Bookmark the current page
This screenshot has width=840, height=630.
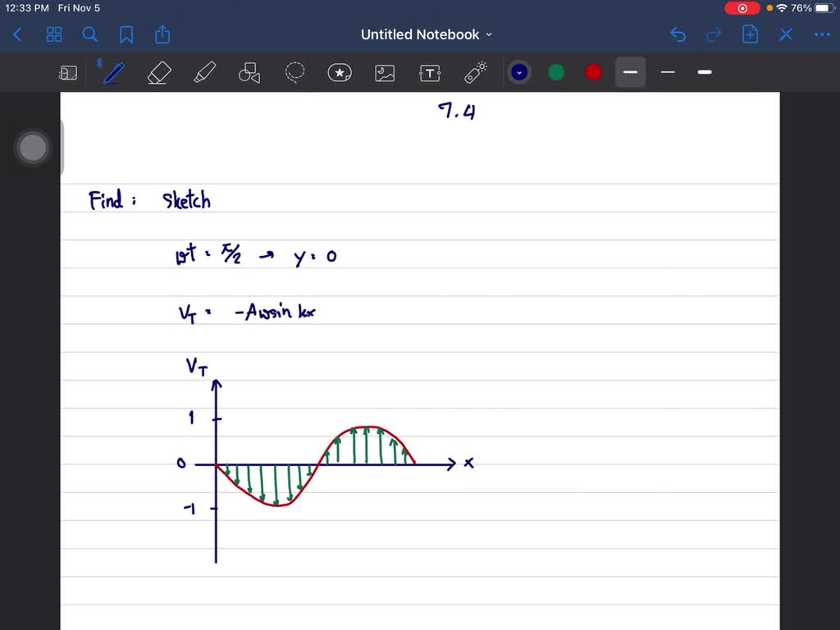[126, 34]
